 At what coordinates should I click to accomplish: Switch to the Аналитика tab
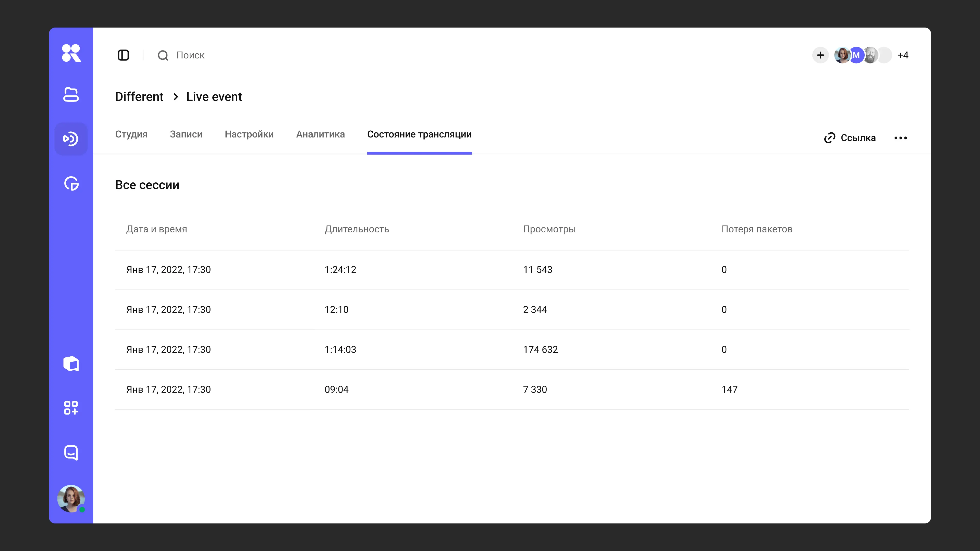point(320,134)
